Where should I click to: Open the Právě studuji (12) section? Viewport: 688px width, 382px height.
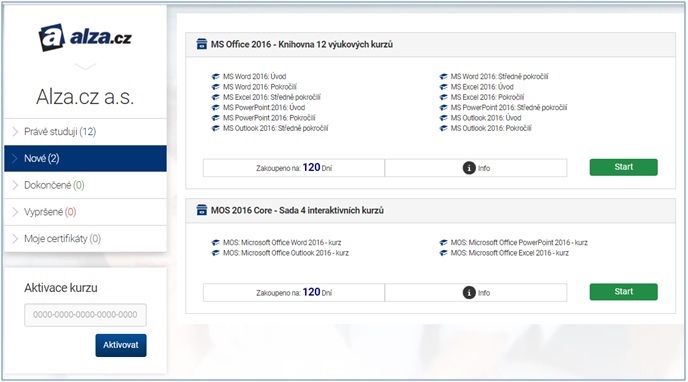(x=85, y=132)
